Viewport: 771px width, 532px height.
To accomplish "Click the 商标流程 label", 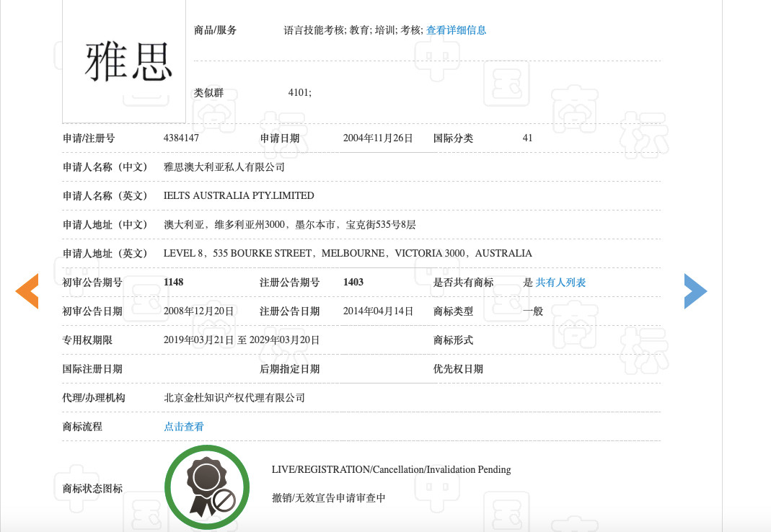I will pos(82,427).
